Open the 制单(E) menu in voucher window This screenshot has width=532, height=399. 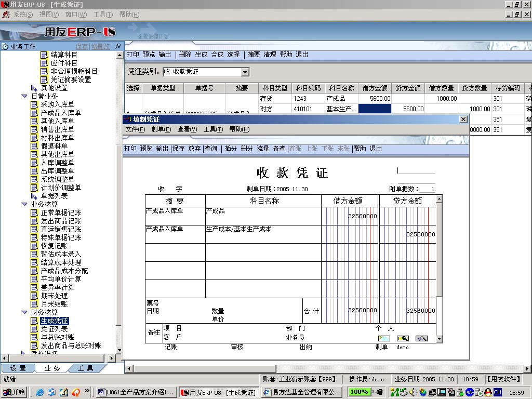point(161,129)
